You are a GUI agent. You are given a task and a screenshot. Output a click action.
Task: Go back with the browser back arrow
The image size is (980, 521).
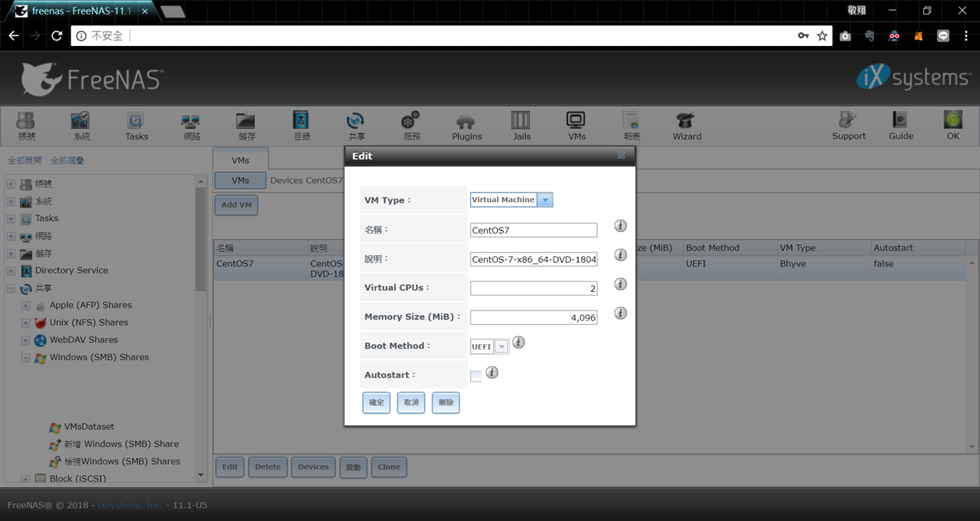[x=14, y=36]
